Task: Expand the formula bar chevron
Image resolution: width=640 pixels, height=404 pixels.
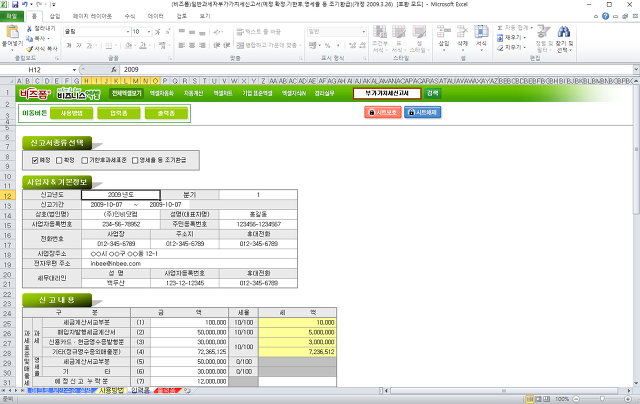Action: (636, 70)
